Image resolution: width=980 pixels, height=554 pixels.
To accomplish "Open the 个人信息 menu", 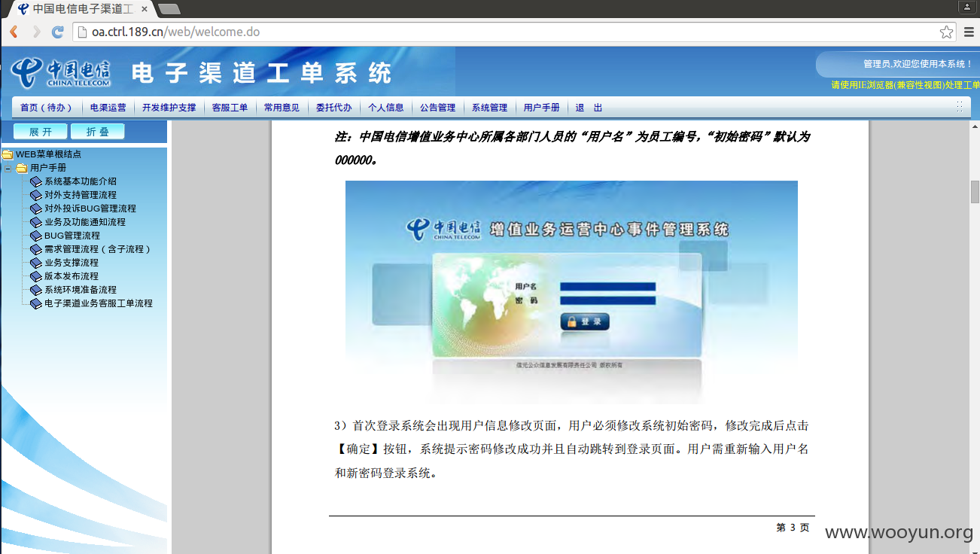I will coord(385,108).
